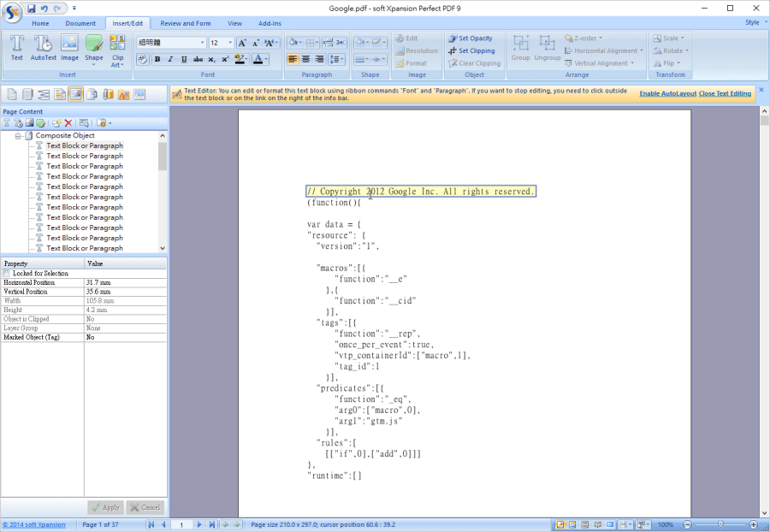
Task: Click the Enable AutoLayout link
Action: [x=668, y=94]
